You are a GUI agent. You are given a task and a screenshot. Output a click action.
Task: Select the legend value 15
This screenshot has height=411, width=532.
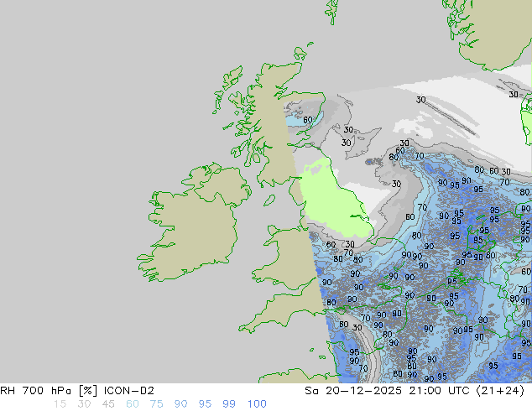(60, 404)
